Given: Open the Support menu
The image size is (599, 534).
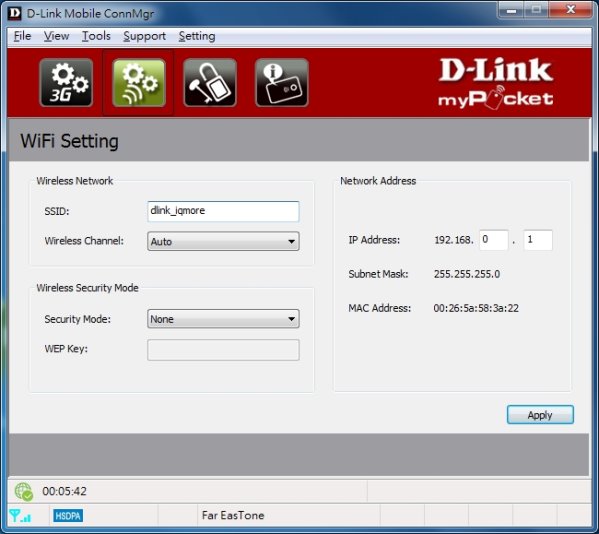Looking at the screenshot, I should click(144, 36).
